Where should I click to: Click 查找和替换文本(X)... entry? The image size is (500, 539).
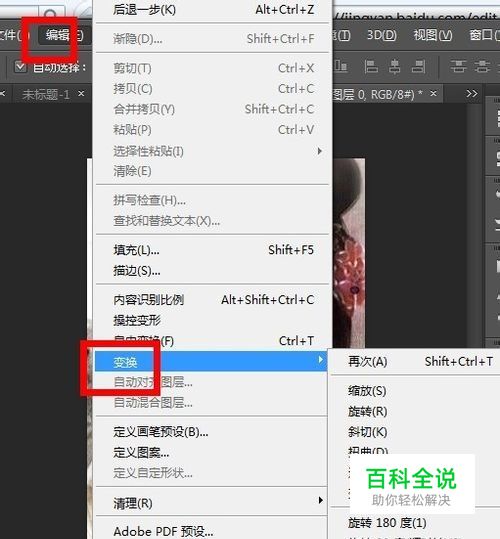point(212,221)
